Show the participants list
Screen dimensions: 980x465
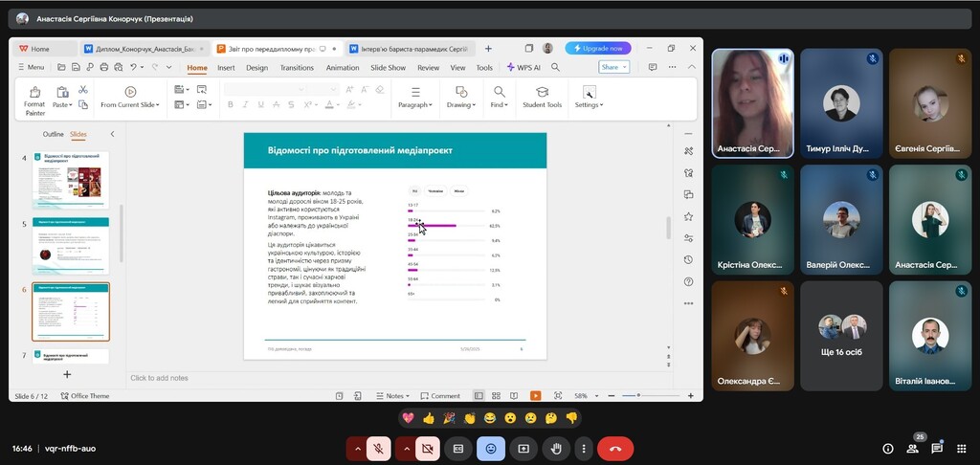(x=912, y=448)
